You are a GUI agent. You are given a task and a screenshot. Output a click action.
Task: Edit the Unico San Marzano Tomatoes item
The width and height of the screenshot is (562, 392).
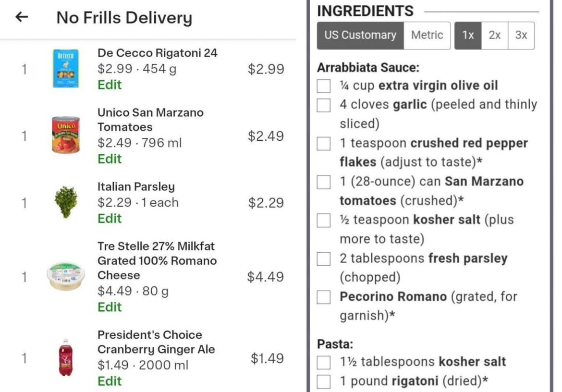(110, 159)
